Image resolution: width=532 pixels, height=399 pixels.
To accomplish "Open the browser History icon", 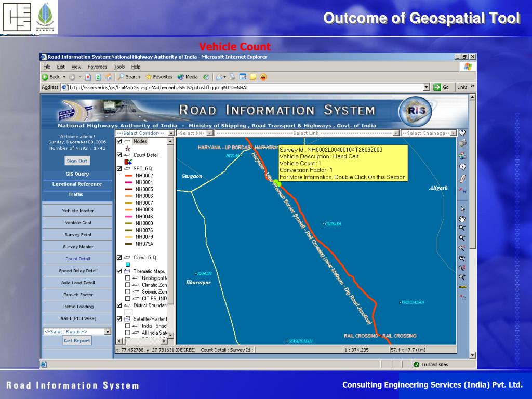I will (x=206, y=77).
